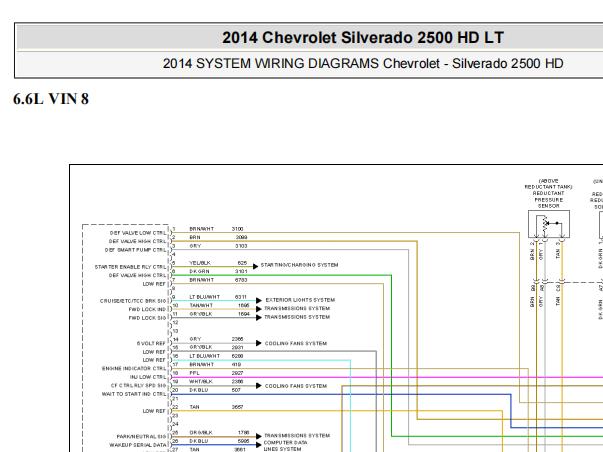Click the '5 VOLT REF' pin label
This screenshot has height=452, width=603.
point(151,343)
